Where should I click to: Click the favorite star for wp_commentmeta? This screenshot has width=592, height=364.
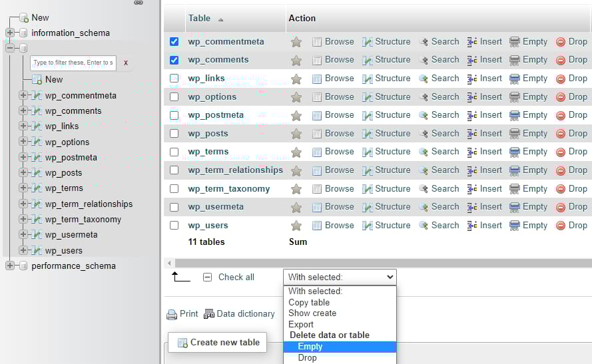click(296, 42)
